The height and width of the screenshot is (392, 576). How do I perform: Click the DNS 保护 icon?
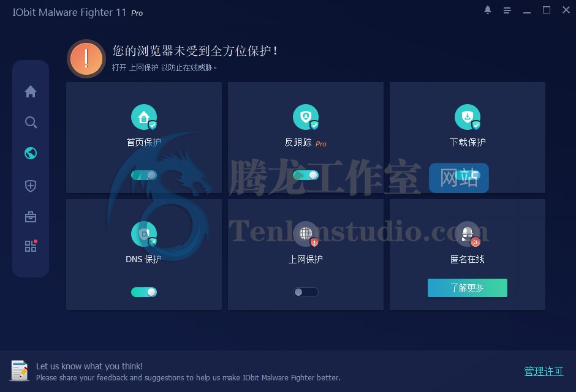144,234
